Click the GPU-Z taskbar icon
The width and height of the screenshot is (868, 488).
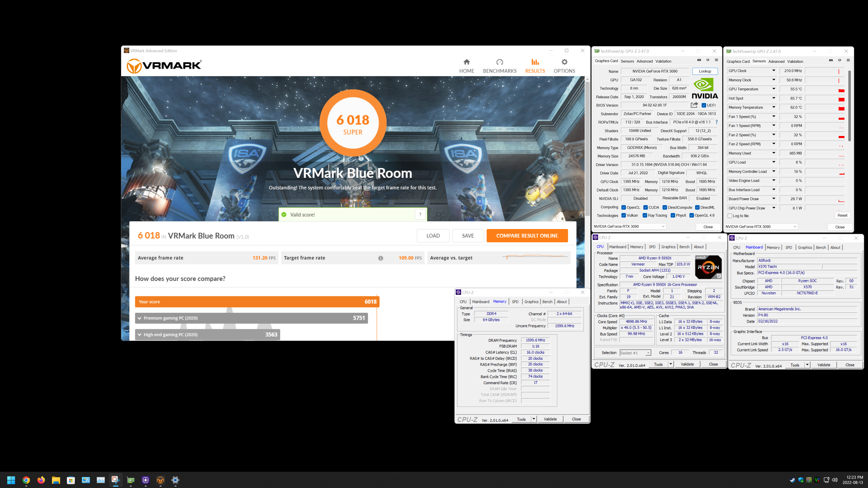coord(131,480)
